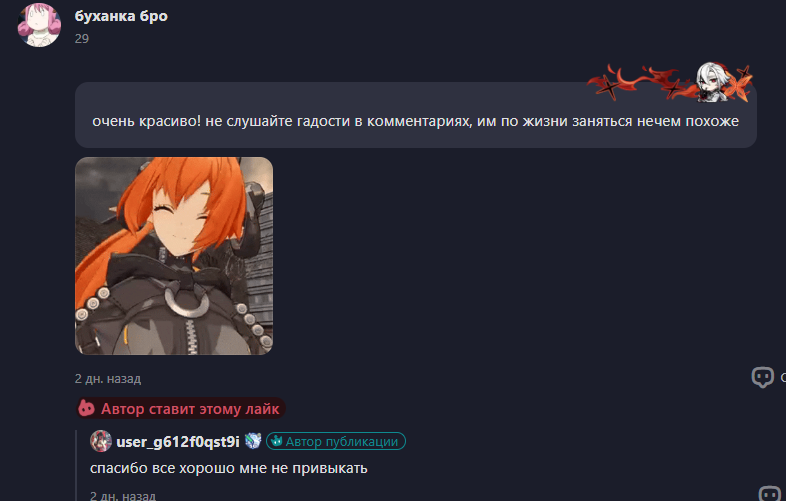
Task: Click the speech bubble icon beside the author's reply
Action: point(769,493)
